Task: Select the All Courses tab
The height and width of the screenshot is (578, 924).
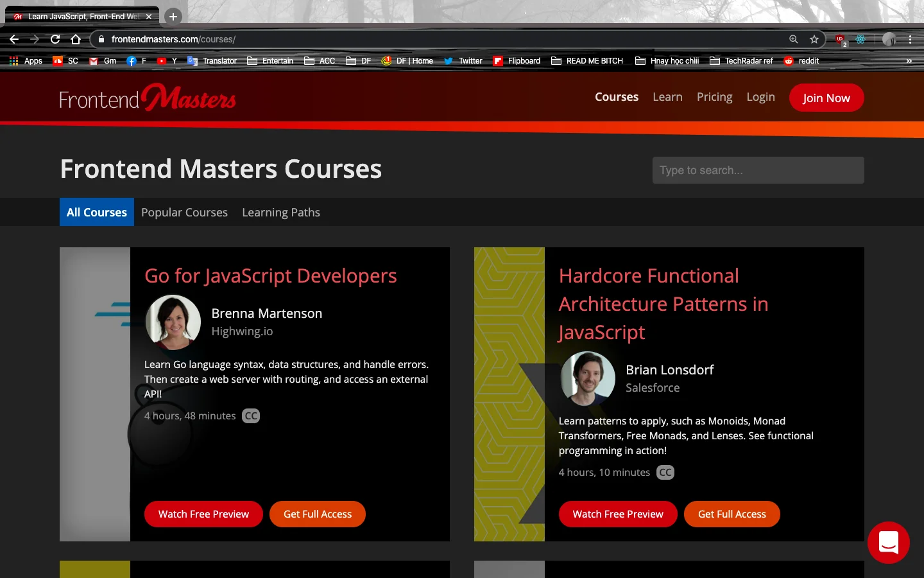Action: coord(97,212)
